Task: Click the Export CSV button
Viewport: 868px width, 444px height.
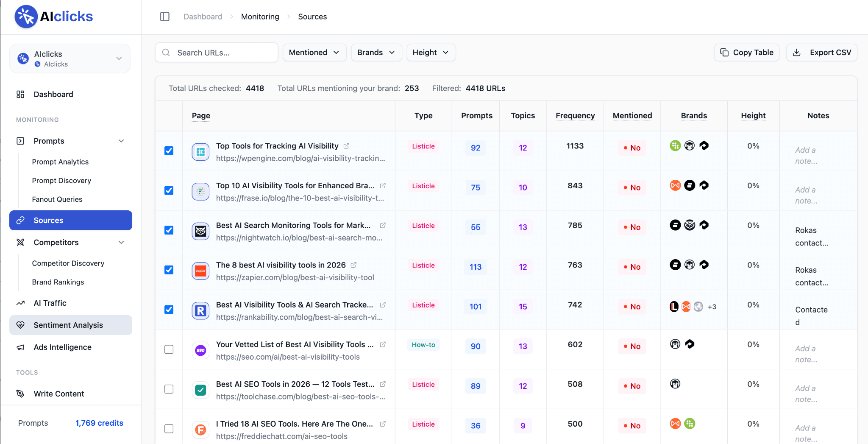Action: pos(821,53)
